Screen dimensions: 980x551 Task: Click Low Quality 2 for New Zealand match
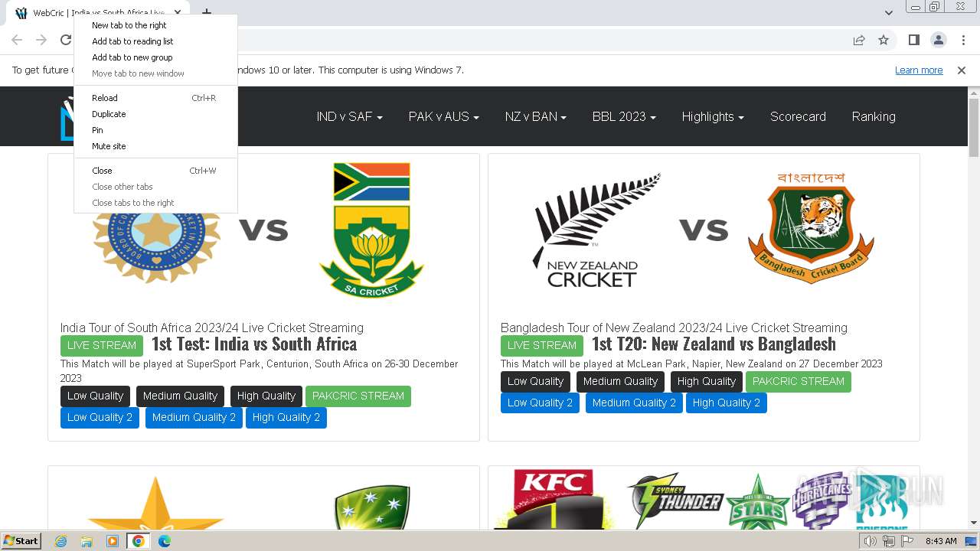point(540,403)
